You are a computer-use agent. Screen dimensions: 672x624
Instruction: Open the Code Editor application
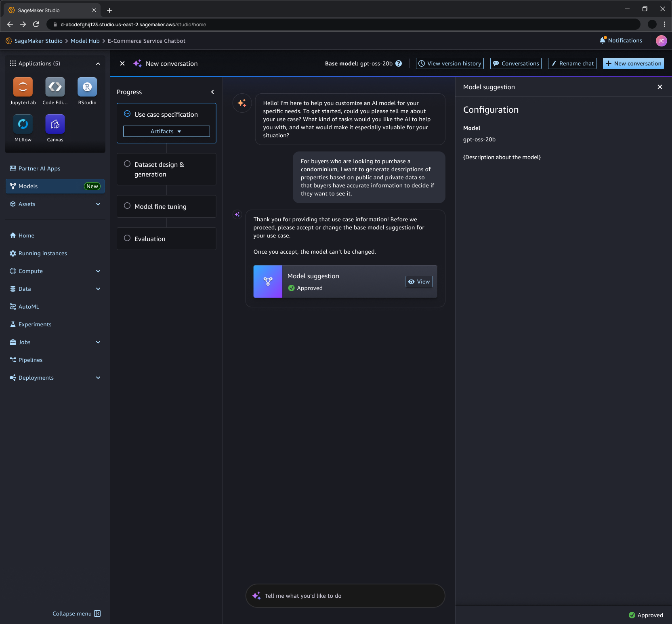55,87
